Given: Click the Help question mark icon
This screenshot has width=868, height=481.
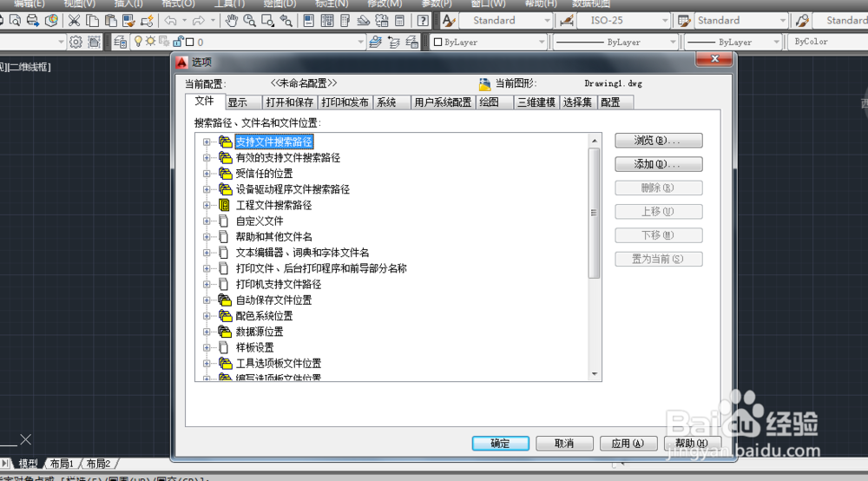Looking at the screenshot, I should 423,21.
